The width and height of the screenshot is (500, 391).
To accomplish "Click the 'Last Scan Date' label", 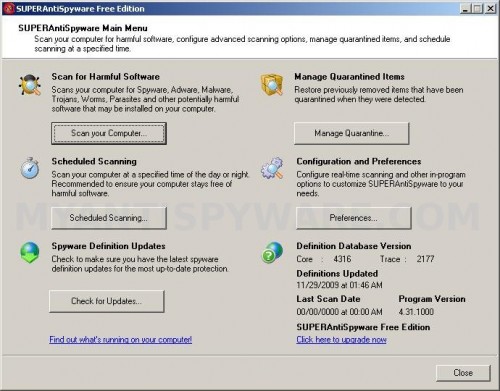I will pyautogui.click(x=328, y=299).
